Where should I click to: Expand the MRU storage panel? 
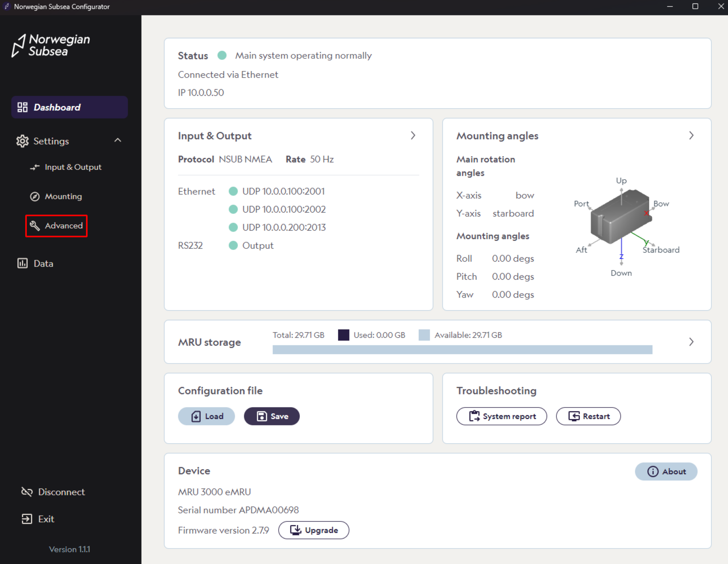691,342
